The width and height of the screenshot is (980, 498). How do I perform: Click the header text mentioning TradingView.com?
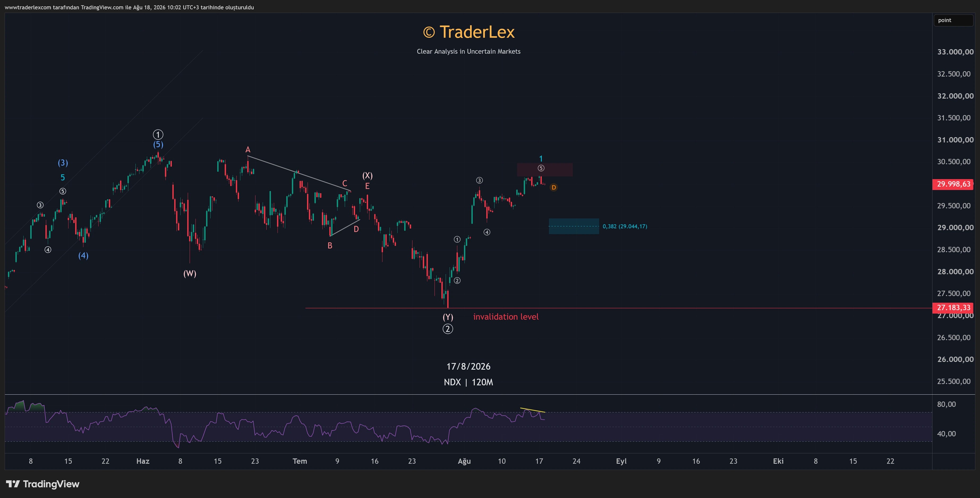pos(129,7)
